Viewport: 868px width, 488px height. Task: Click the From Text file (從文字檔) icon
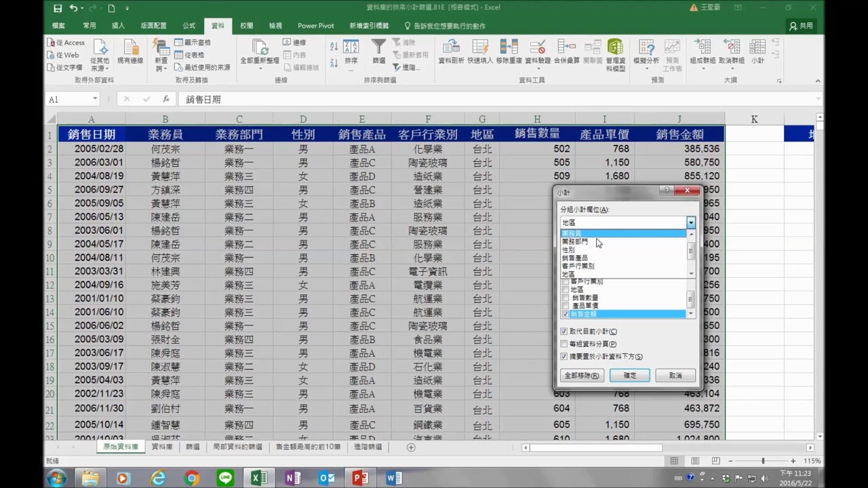[x=51, y=67]
